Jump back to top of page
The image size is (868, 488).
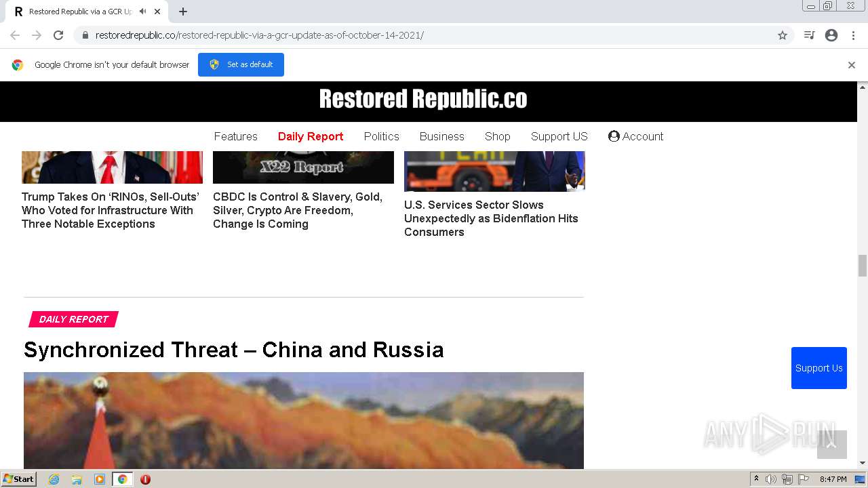832,445
